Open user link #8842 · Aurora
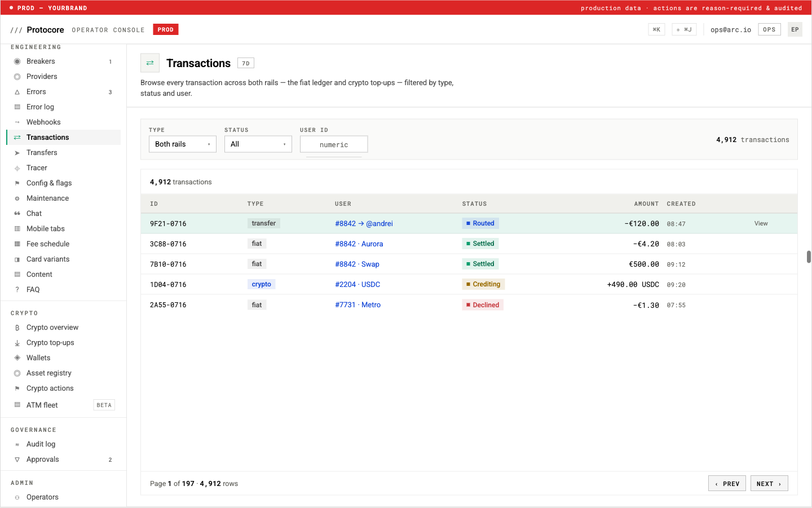The width and height of the screenshot is (812, 508). (359, 244)
